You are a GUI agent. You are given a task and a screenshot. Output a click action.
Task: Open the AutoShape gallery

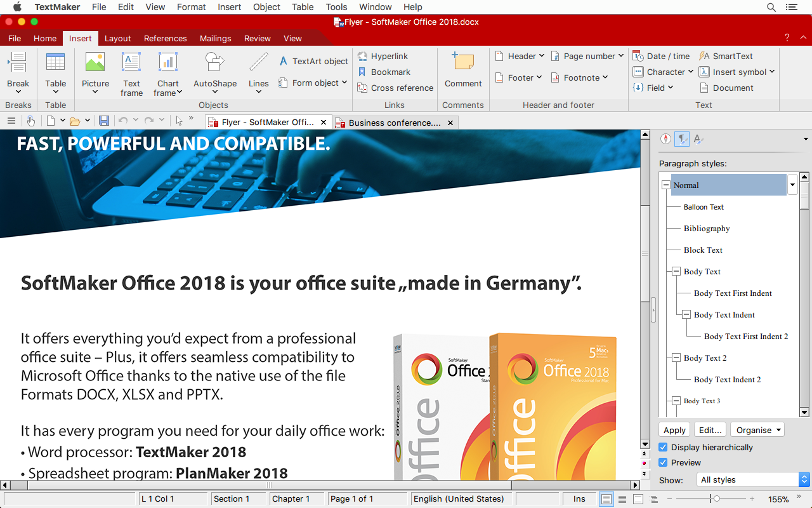point(215,72)
